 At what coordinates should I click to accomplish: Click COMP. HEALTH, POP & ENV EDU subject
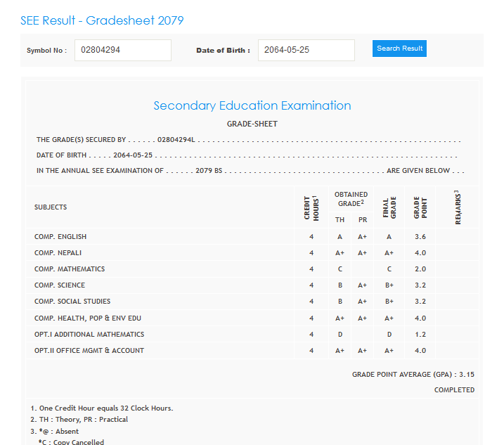tap(87, 318)
